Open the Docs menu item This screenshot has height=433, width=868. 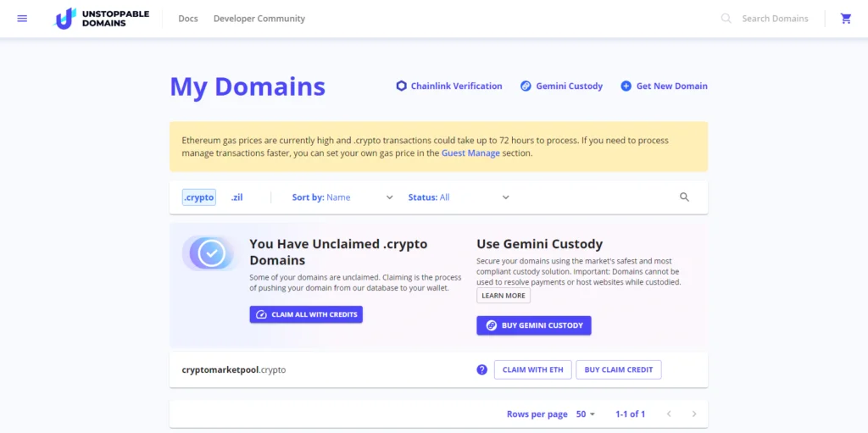pyautogui.click(x=188, y=19)
